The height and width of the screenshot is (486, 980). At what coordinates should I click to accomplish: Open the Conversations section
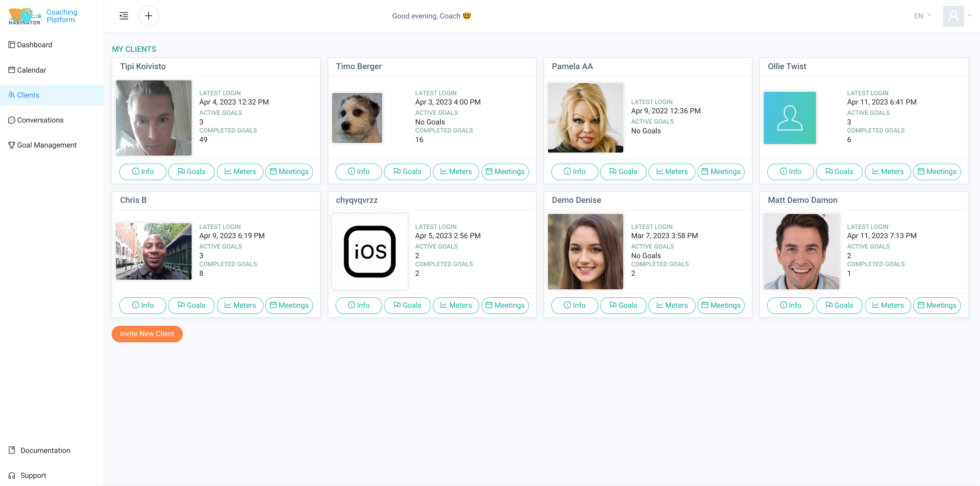click(41, 120)
